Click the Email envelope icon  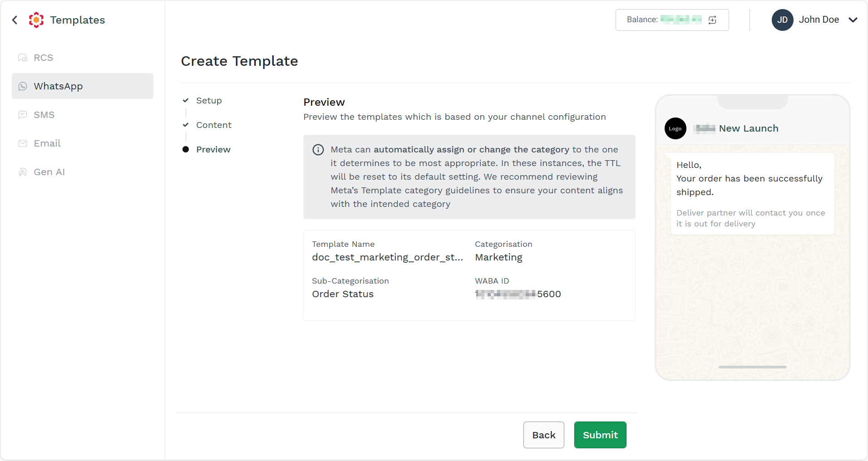click(23, 143)
